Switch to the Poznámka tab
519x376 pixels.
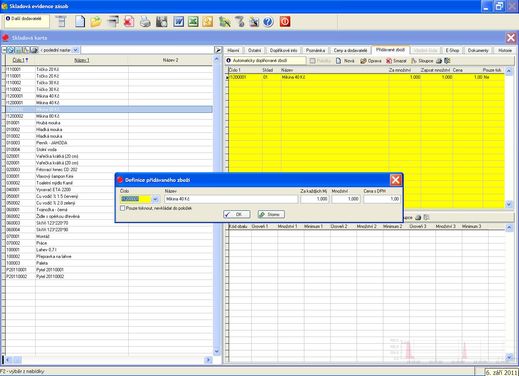point(315,50)
